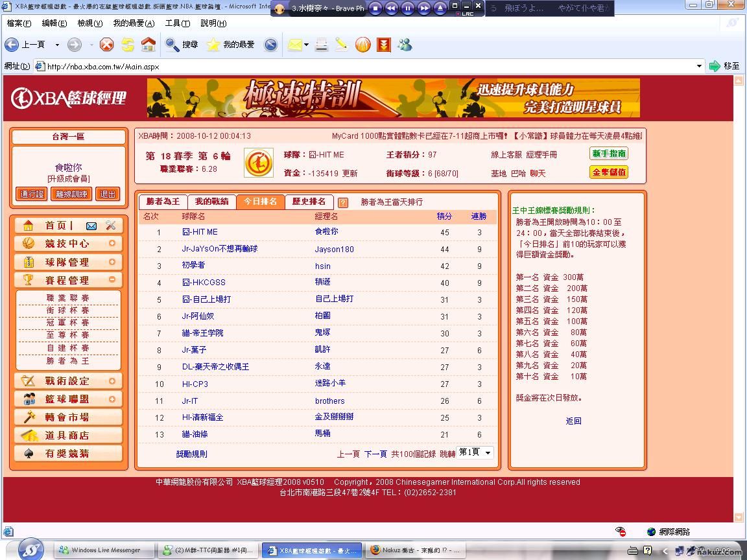Click the 極速特訓 banner advertisement
Image resolution: width=747 pixels, height=560 pixels.
[394, 98]
